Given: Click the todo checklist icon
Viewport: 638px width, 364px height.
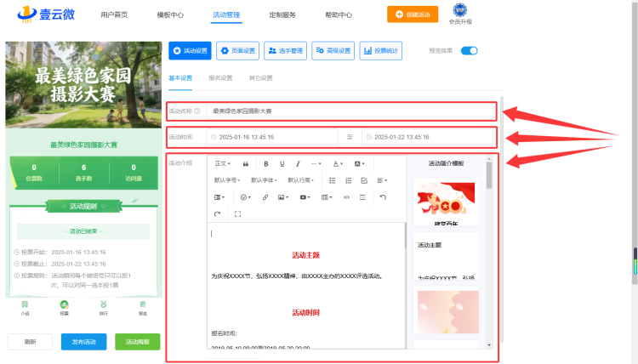Looking at the screenshot, I should click(364, 180).
